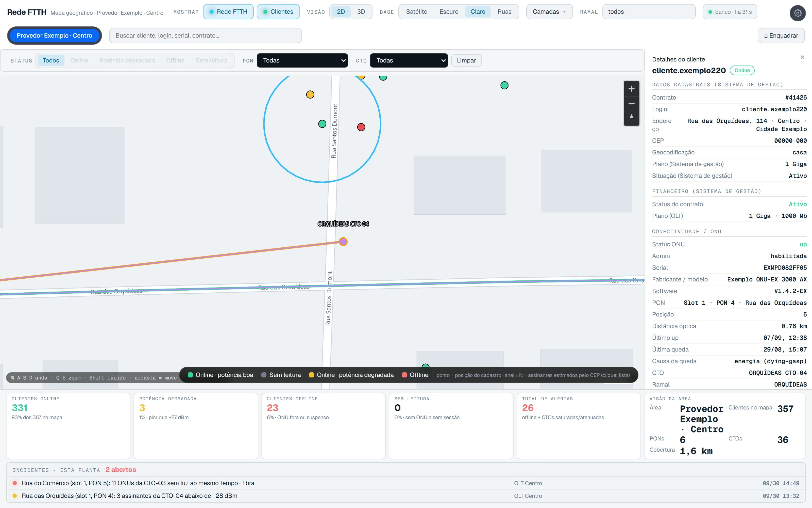
Task: Filter status by Sem leitura
Action: click(211, 60)
